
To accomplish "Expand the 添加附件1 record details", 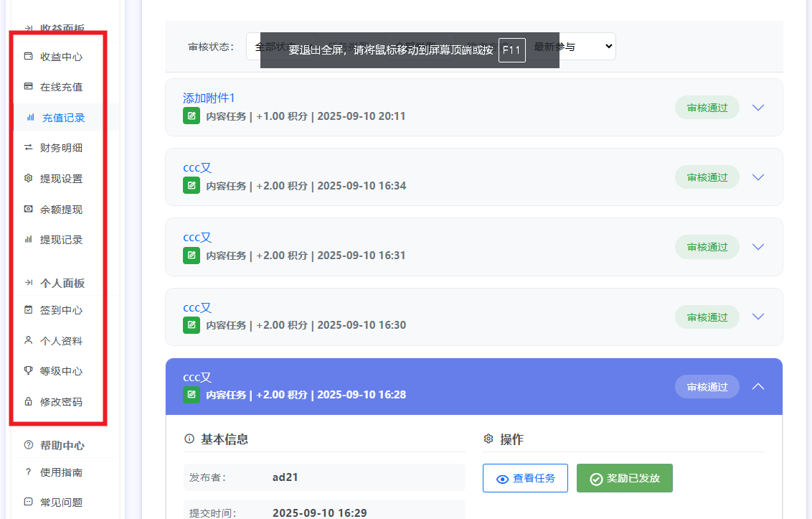I will (758, 108).
